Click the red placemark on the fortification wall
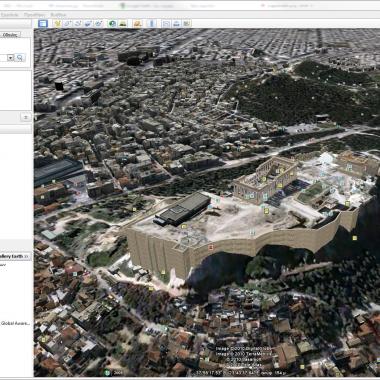The image size is (380, 380). coord(211,247)
